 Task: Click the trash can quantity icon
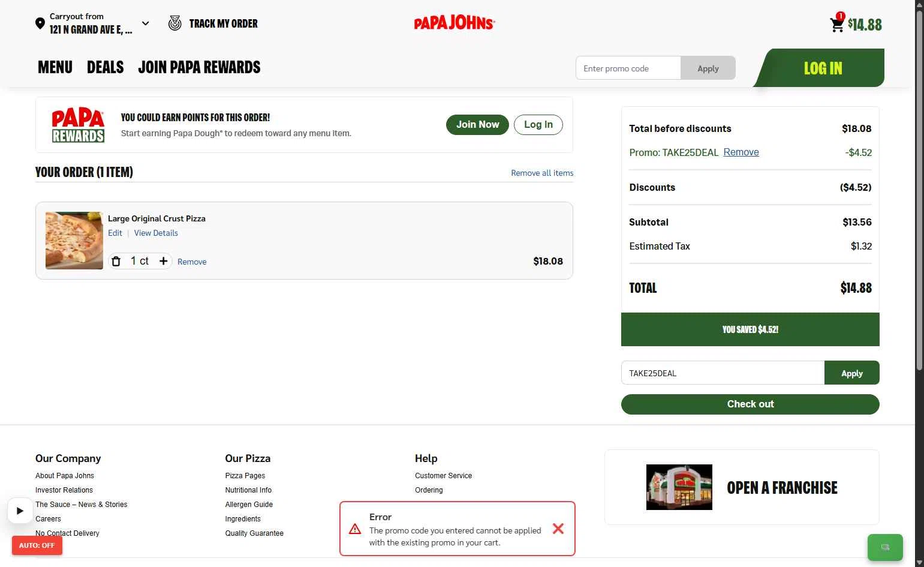tap(116, 261)
